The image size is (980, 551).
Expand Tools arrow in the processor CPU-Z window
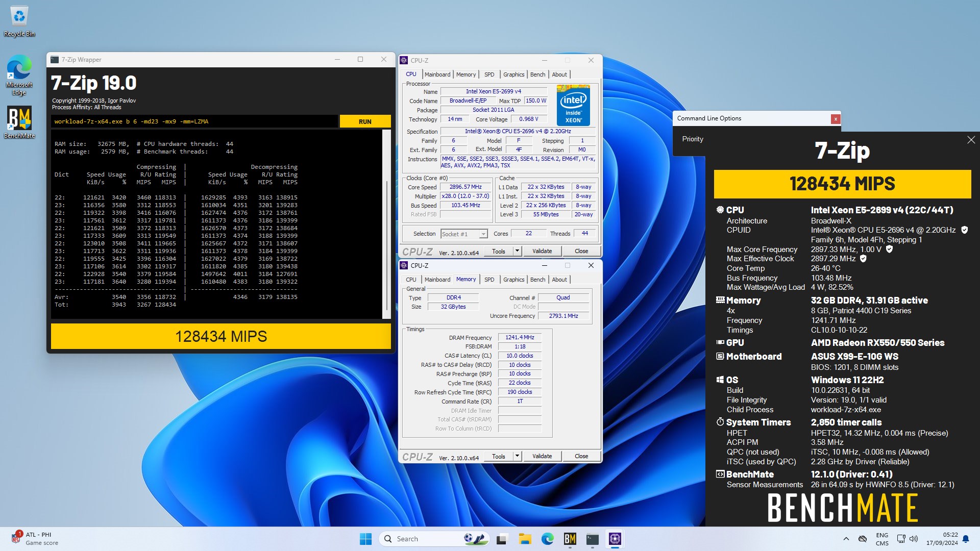pyautogui.click(x=517, y=251)
